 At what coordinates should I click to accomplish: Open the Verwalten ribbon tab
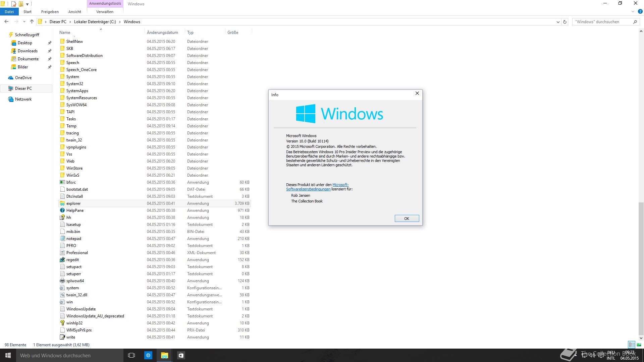click(105, 11)
